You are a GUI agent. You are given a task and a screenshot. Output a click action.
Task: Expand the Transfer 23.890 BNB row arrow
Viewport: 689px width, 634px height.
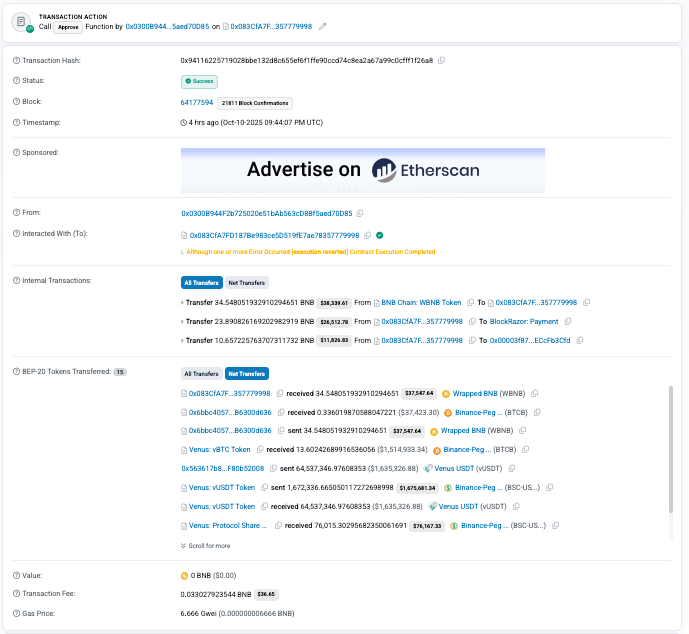click(x=182, y=321)
